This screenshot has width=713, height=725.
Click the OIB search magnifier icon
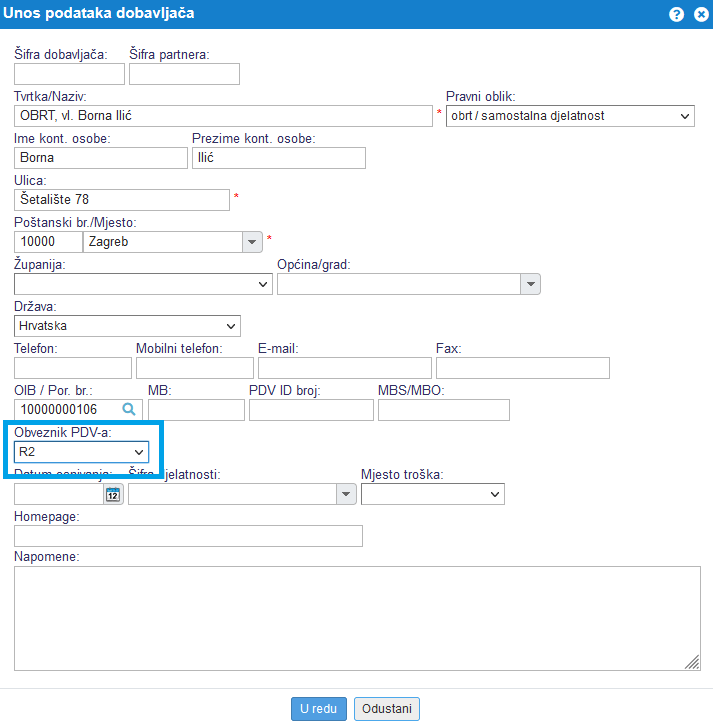click(x=128, y=409)
